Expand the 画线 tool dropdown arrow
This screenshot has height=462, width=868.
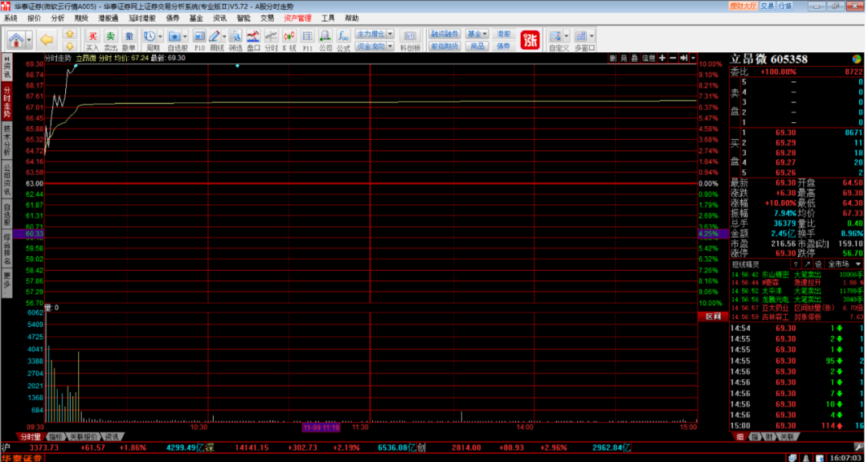click(224, 36)
